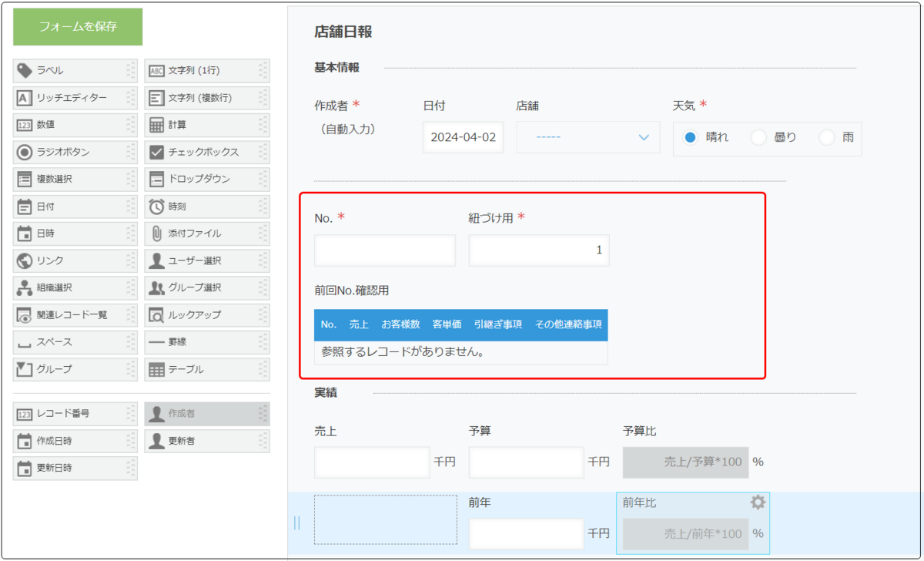
Task: Pick the ルックアップ field icon
Action: [x=156, y=315]
